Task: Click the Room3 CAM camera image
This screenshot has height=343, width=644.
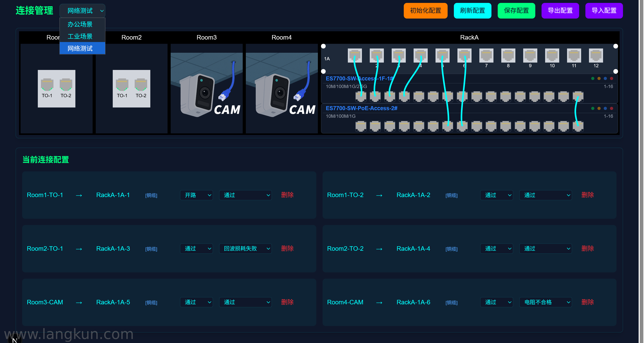Action: pos(206,88)
